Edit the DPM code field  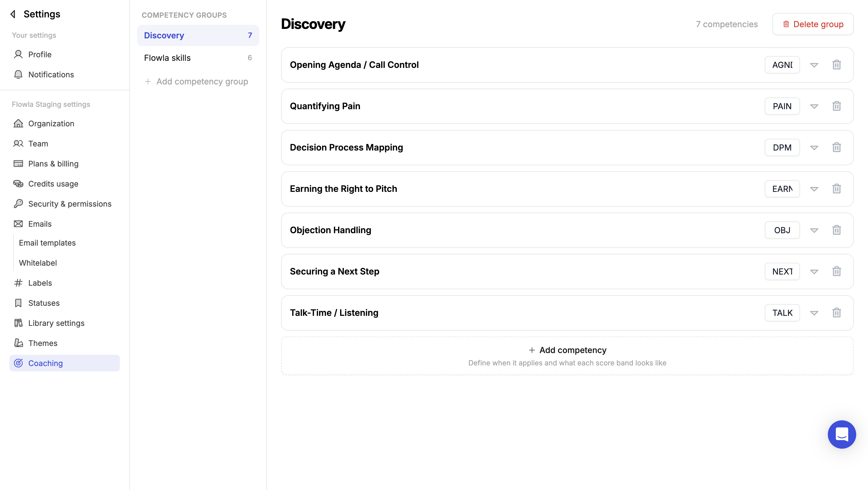click(782, 148)
